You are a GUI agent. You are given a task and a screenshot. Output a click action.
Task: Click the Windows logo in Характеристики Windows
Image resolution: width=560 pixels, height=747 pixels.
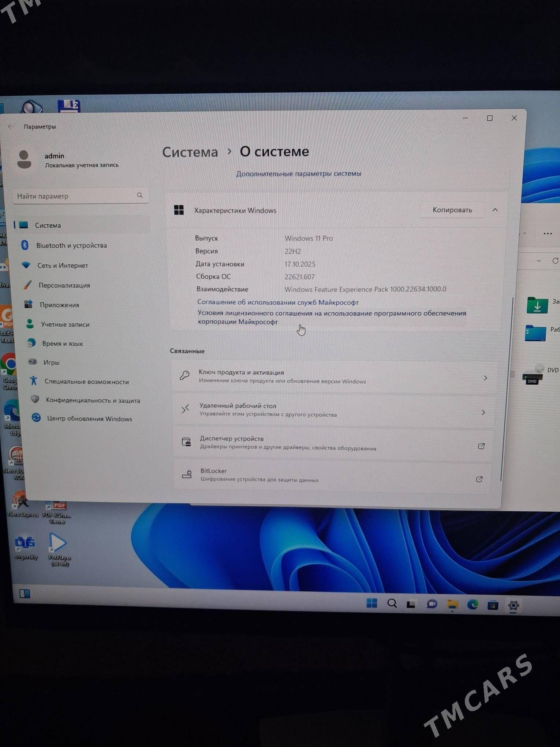(179, 210)
